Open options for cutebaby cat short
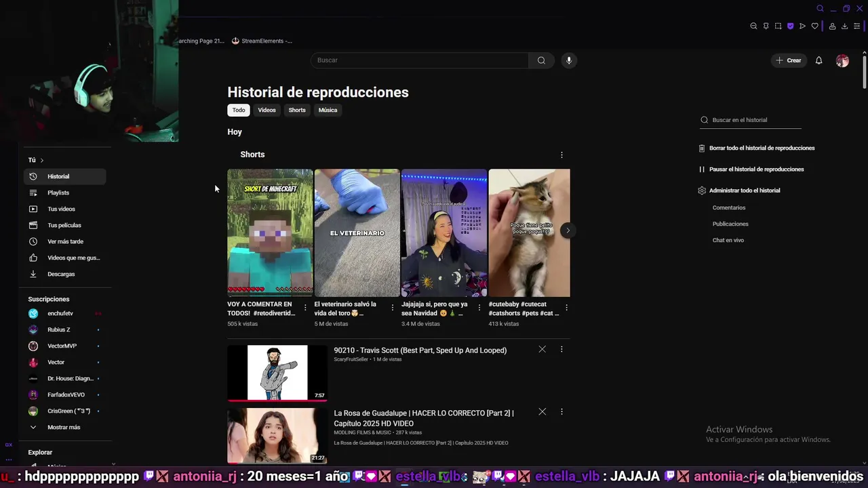This screenshot has width=868, height=488. point(566,308)
